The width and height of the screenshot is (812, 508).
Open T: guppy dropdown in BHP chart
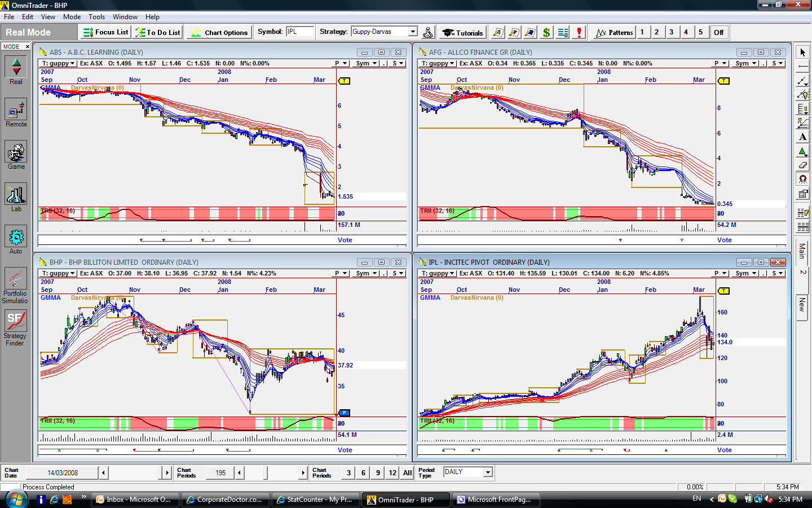click(x=58, y=273)
